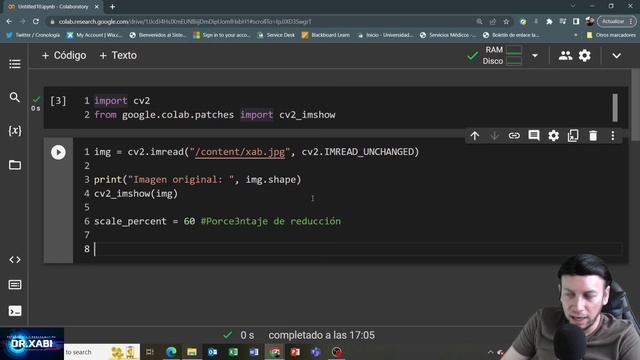This screenshot has height=360, width=640.
Task: Reload the page
Action: 36,21
